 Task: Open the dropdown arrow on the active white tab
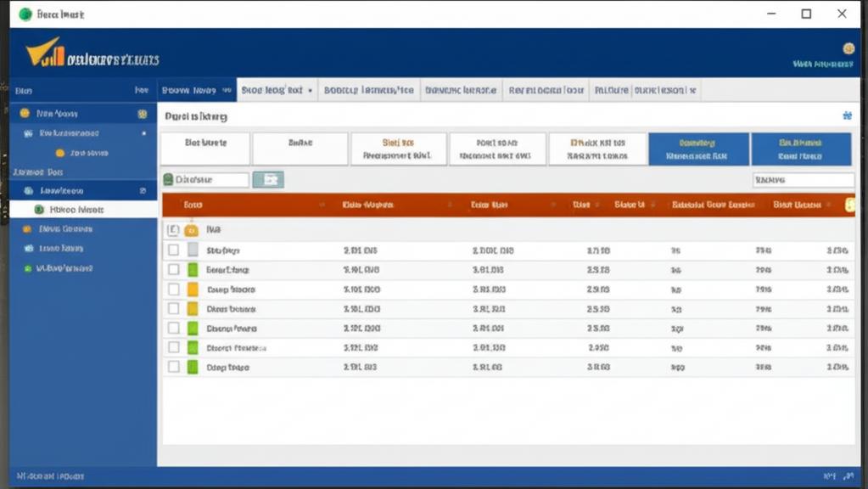(310, 91)
